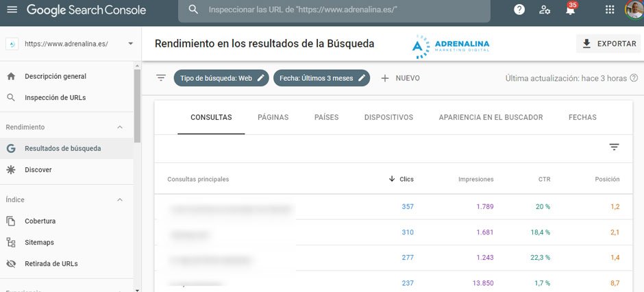This screenshot has width=644, height=292.
Task: Click the URL inspection search field
Action: (x=334, y=10)
